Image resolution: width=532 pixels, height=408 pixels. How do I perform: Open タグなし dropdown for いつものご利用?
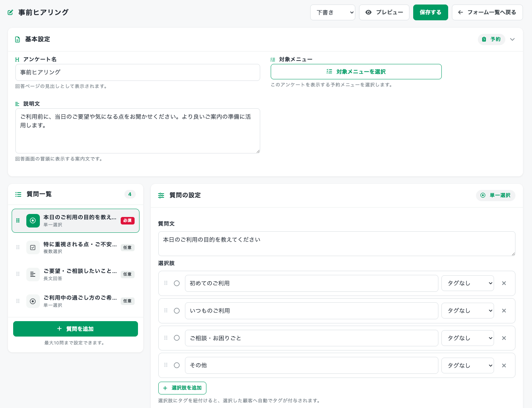[467, 311]
